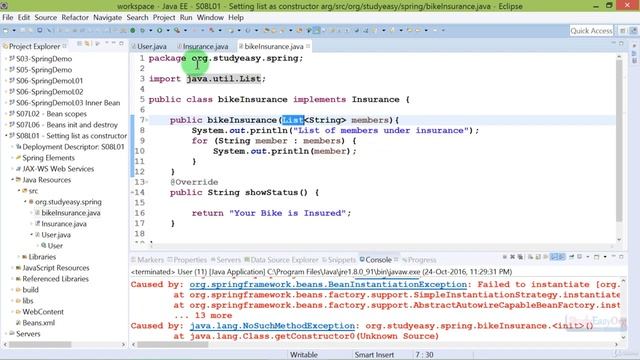The height and width of the screenshot is (360, 640).
Task: Click the Open Console icon
Action: pyautogui.click(x=596, y=257)
